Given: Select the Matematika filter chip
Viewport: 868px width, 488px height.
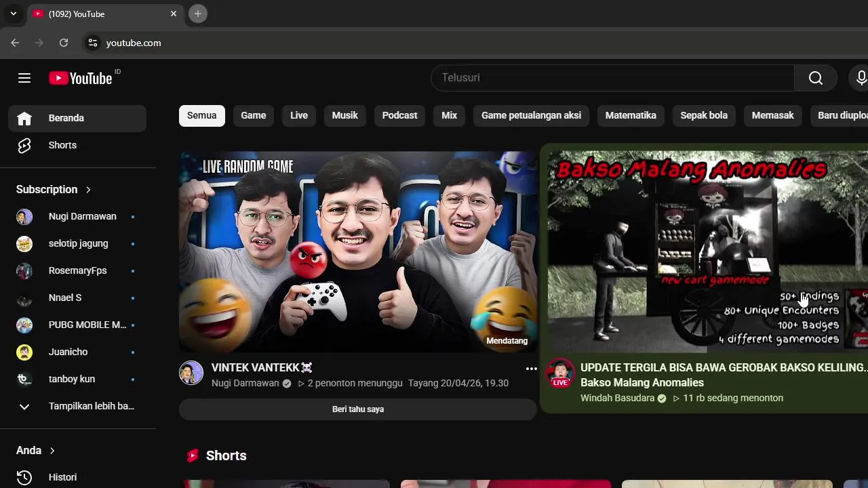Looking at the screenshot, I should [x=631, y=116].
